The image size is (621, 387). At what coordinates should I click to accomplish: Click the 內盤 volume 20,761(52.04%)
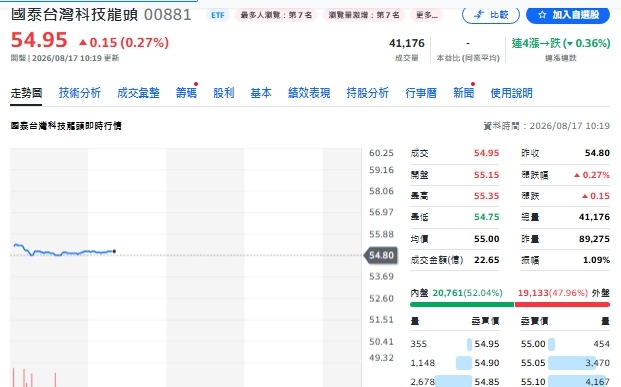(467, 293)
